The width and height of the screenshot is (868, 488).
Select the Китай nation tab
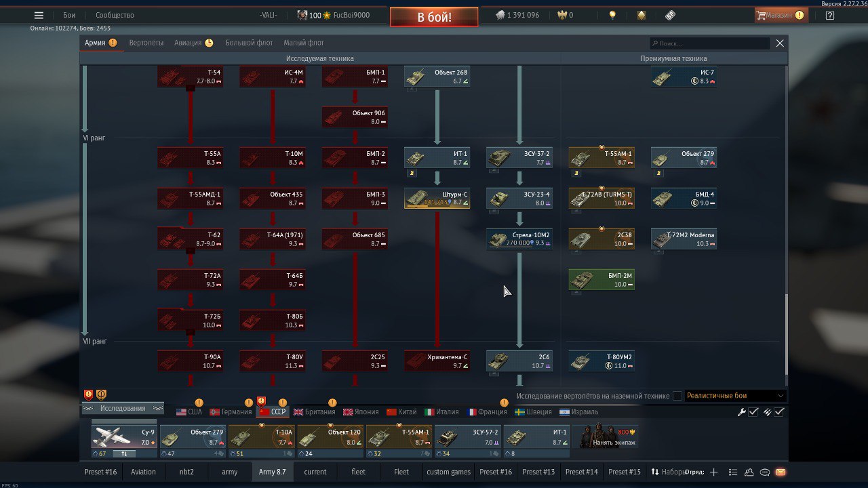point(401,411)
